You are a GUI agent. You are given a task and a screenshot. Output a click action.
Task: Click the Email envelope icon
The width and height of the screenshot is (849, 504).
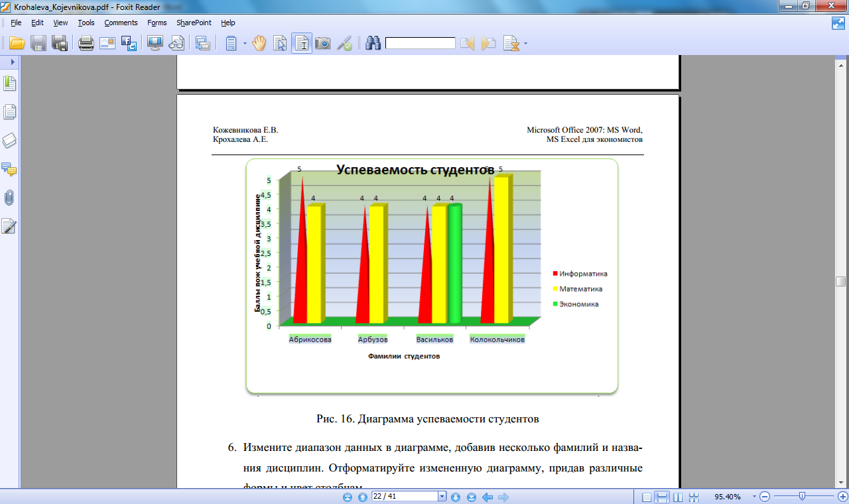click(107, 44)
